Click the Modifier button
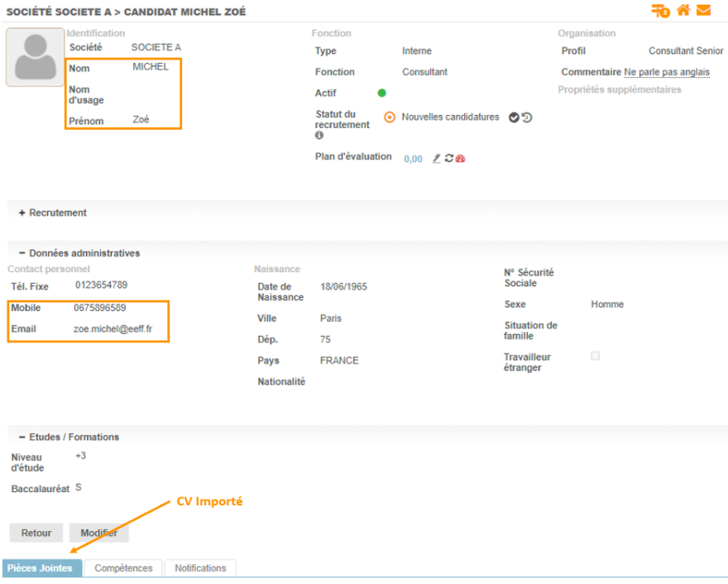The image size is (728, 584). point(98,533)
